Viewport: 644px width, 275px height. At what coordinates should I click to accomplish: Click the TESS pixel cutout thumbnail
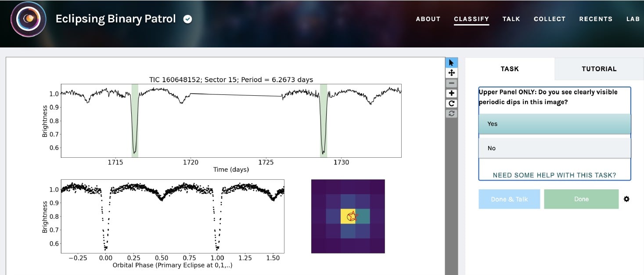click(x=348, y=216)
